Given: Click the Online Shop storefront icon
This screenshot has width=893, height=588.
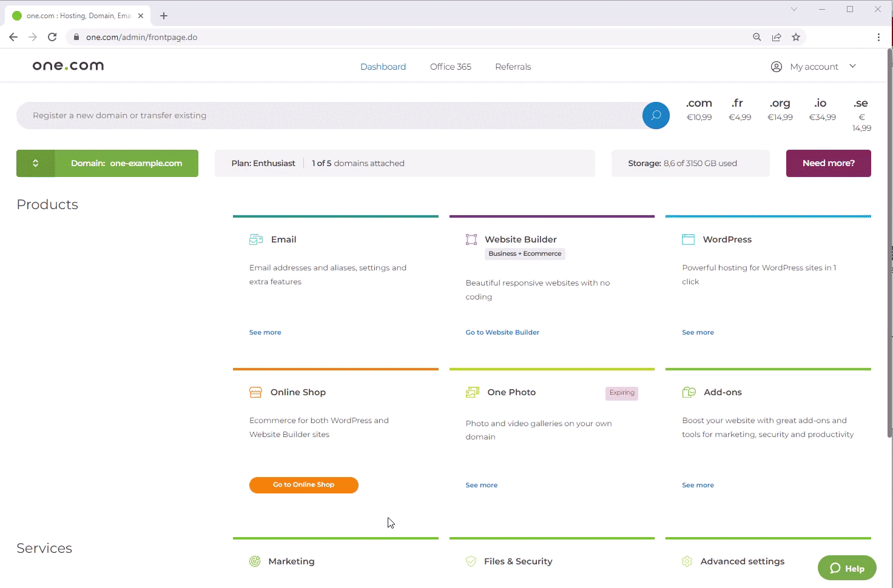Looking at the screenshot, I should click(x=255, y=392).
